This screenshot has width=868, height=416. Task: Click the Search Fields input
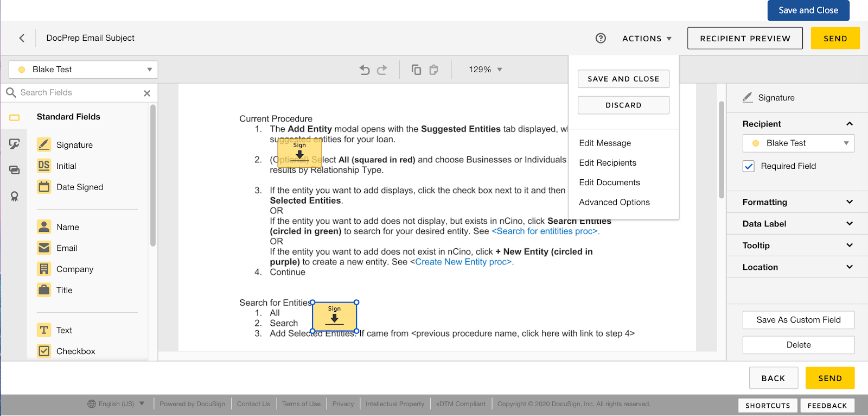(79, 92)
